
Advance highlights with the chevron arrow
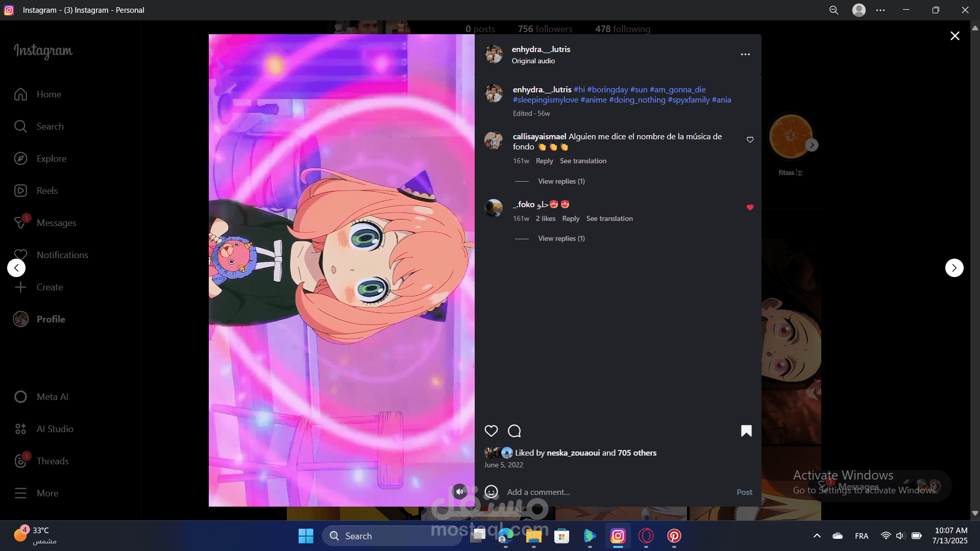click(812, 145)
